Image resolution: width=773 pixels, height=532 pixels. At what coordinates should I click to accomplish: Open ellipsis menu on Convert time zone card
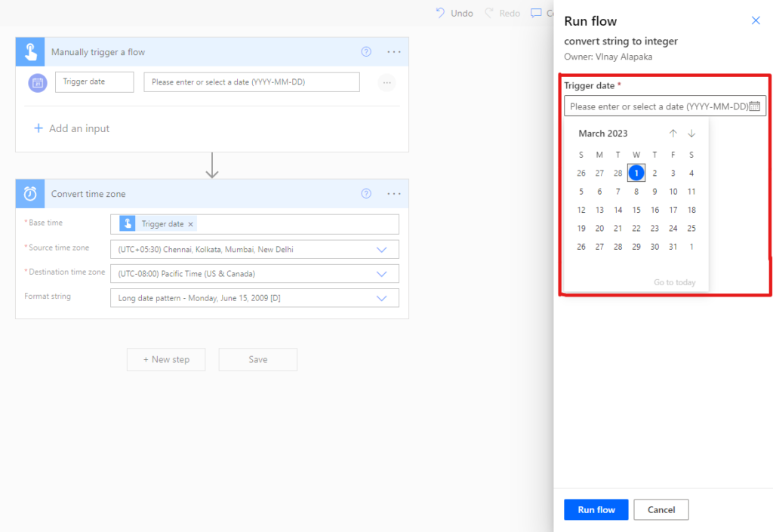[394, 194]
